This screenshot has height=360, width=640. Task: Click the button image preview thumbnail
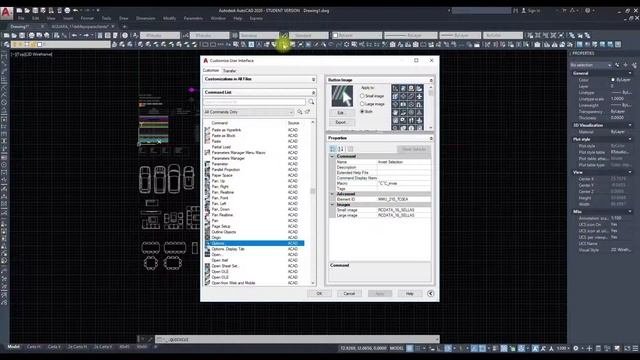pyautogui.click(x=342, y=96)
